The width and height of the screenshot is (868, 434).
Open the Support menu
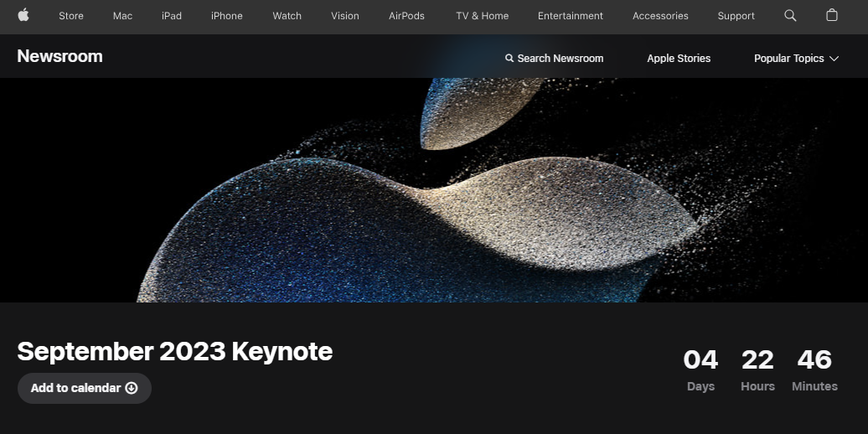click(x=736, y=16)
